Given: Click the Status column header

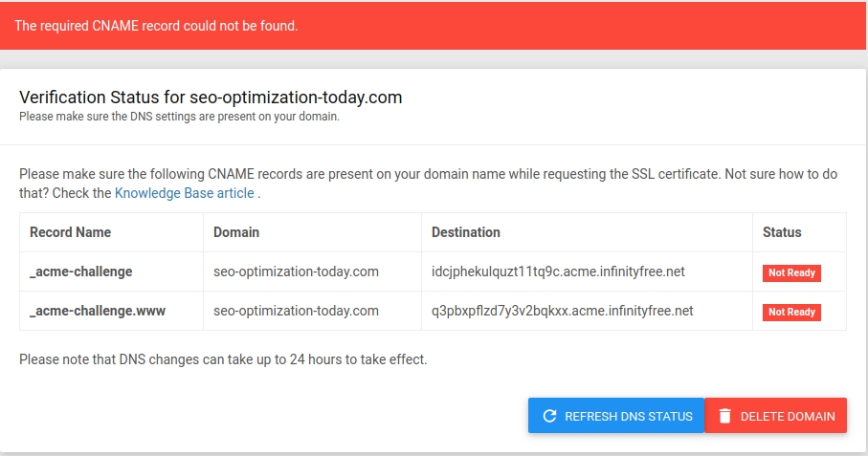Looking at the screenshot, I should [x=782, y=232].
